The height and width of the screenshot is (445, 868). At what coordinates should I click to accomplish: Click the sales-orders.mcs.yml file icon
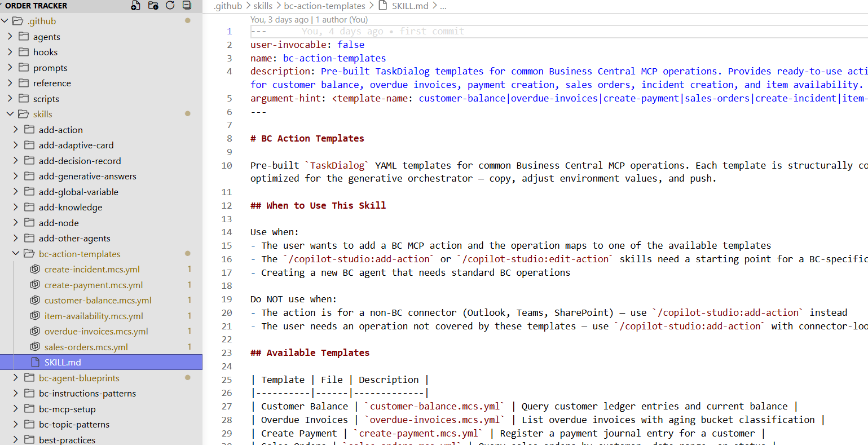click(35, 347)
